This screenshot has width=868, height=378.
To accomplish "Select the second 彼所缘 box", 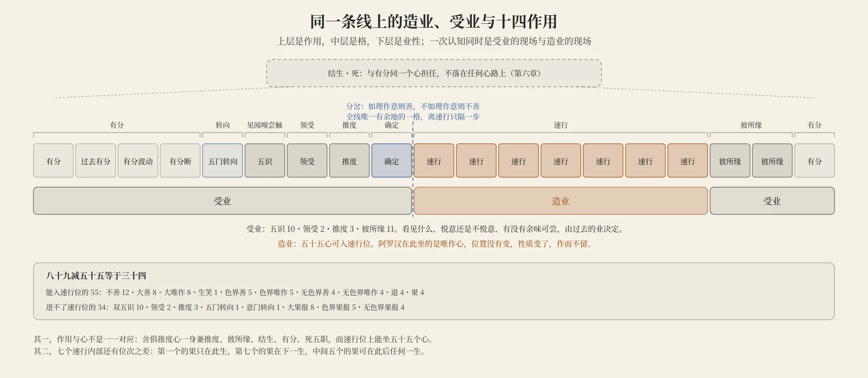I will point(773,161).
